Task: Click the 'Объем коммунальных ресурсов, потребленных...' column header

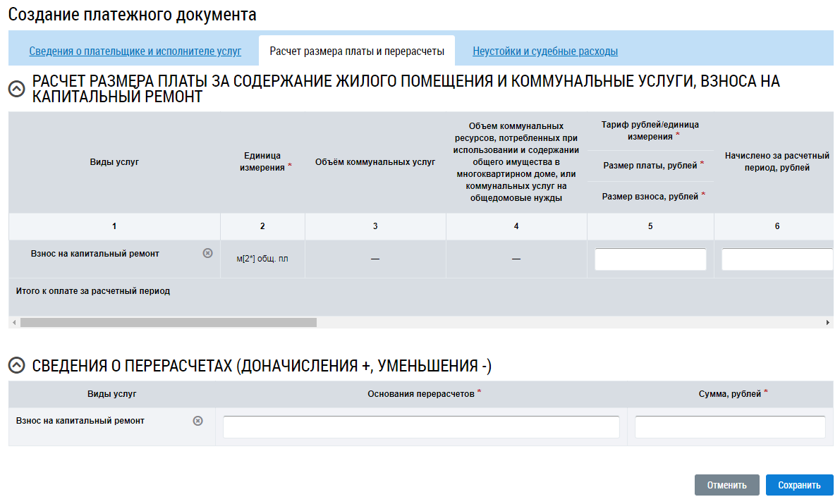Action: click(x=516, y=161)
